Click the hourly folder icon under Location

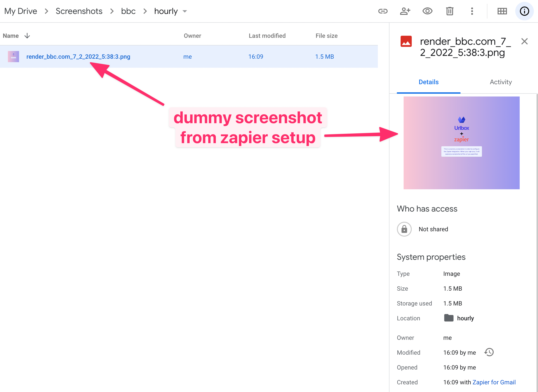449,318
